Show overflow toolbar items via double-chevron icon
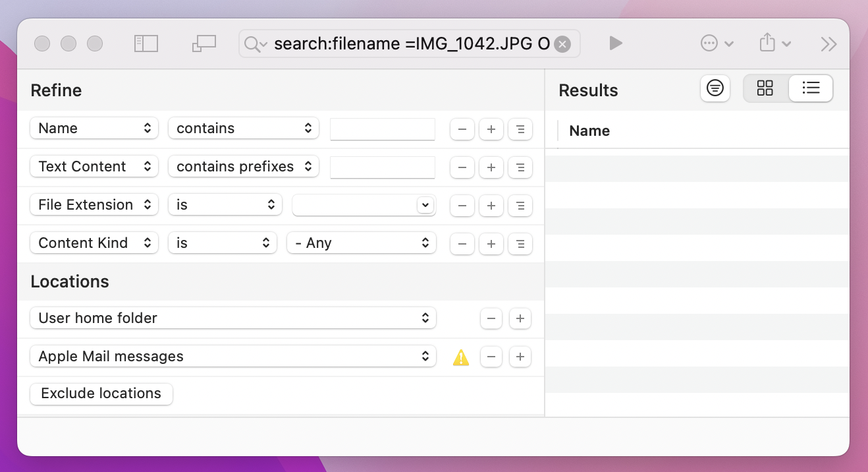This screenshot has height=472, width=868. (828, 44)
